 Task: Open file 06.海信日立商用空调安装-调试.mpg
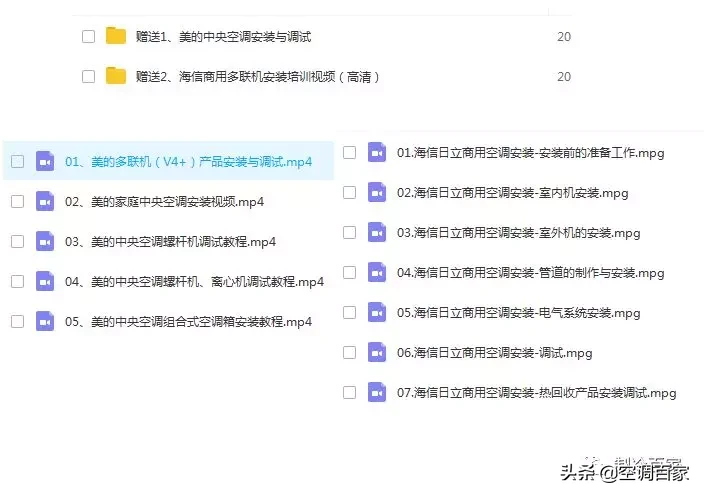tap(494, 352)
